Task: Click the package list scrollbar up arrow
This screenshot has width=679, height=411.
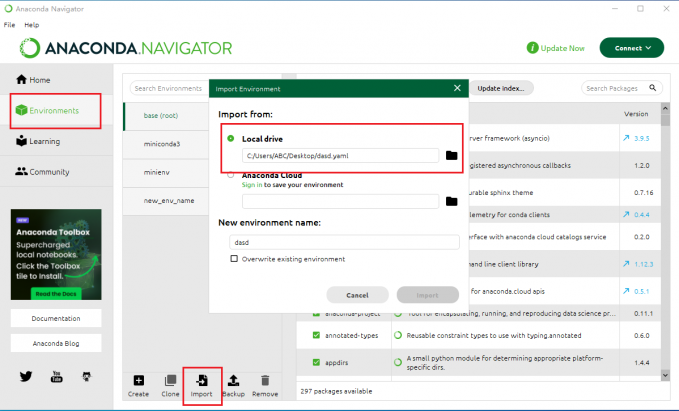Action: (666, 108)
